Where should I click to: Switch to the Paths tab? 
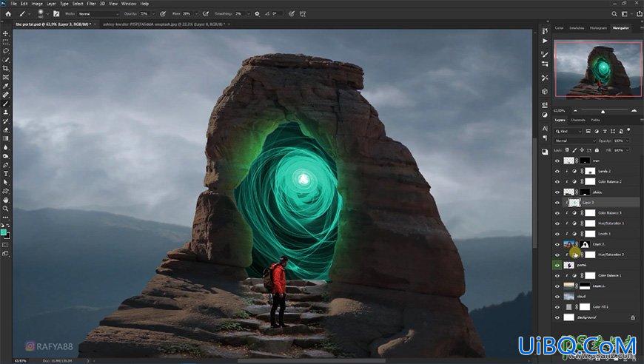pos(595,120)
